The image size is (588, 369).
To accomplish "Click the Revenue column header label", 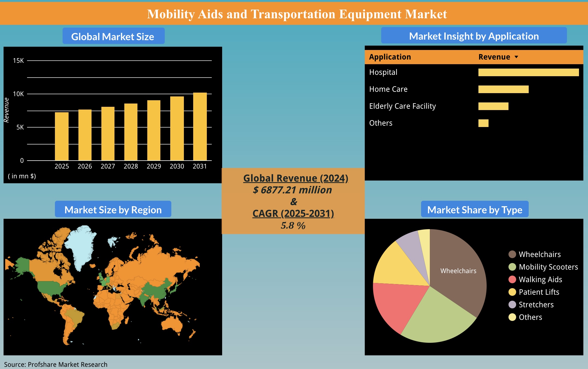I will [x=494, y=57].
